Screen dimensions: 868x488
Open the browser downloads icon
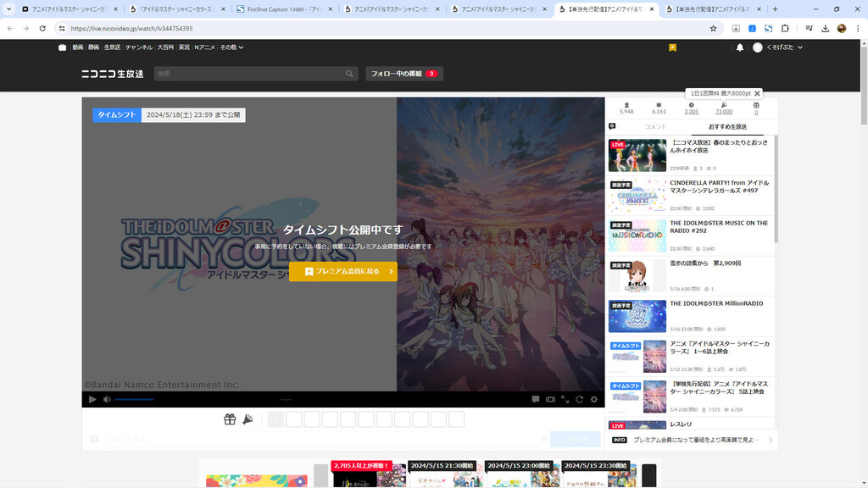coord(826,28)
